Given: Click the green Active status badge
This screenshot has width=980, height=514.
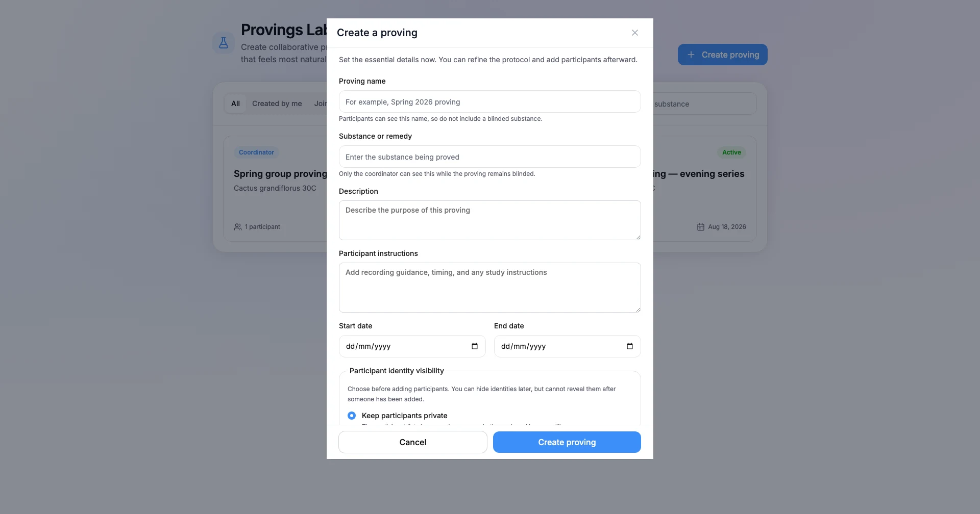Looking at the screenshot, I should click(731, 152).
